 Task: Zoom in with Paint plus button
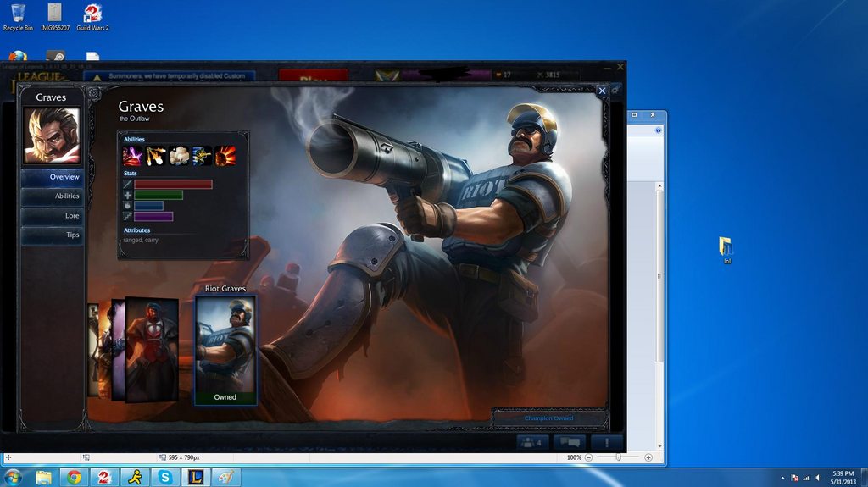pyautogui.click(x=648, y=457)
